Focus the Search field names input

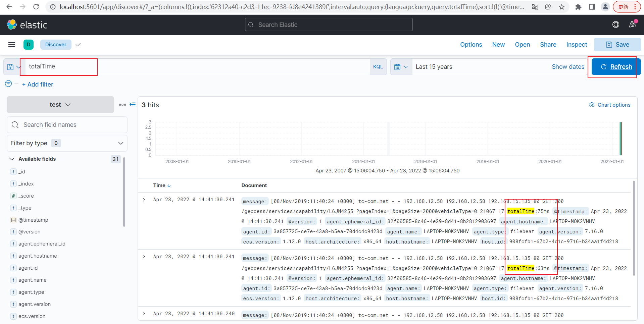67,125
